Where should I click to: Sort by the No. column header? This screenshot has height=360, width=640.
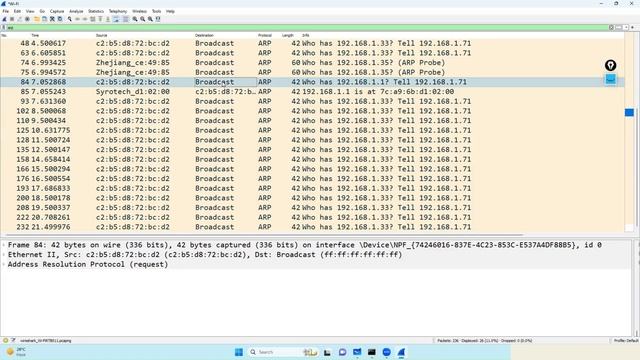coord(4,36)
